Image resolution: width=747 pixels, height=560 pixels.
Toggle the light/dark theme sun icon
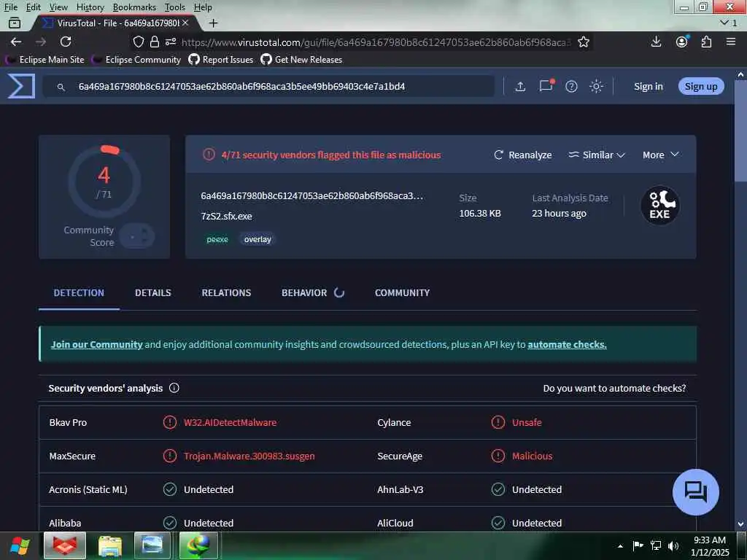tap(596, 86)
